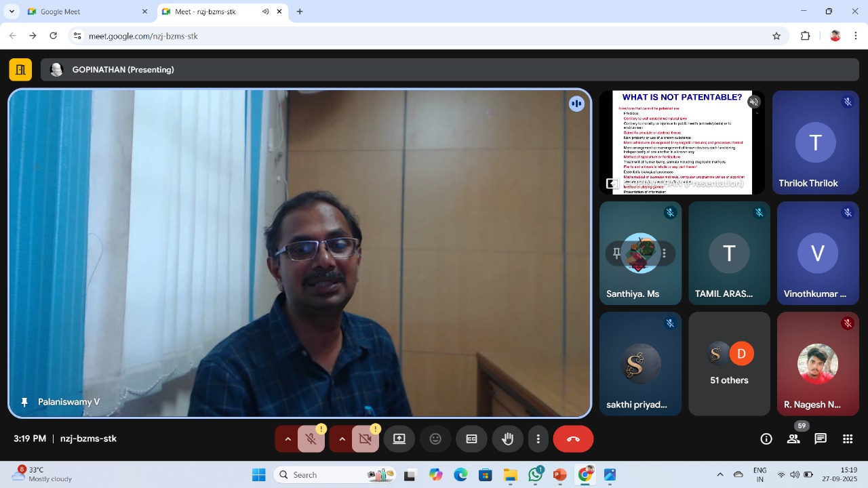The width and height of the screenshot is (868, 488).
Task: Open the three-dot more options menu
Action: click(538, 439)
